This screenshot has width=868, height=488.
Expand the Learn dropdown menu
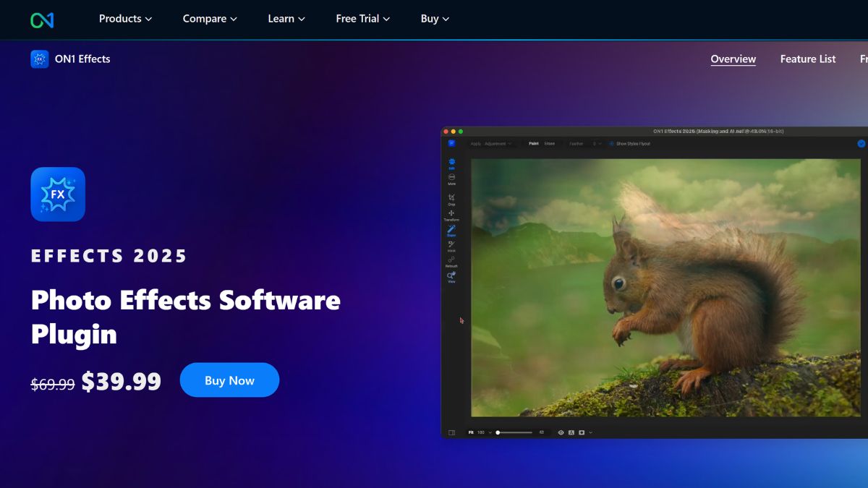(x=286, y=19)
